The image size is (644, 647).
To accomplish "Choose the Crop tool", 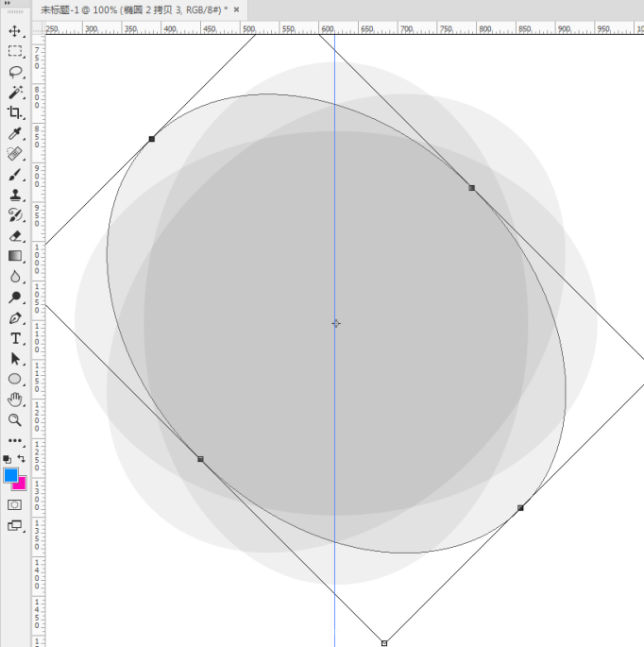I will tap(15, 112).
